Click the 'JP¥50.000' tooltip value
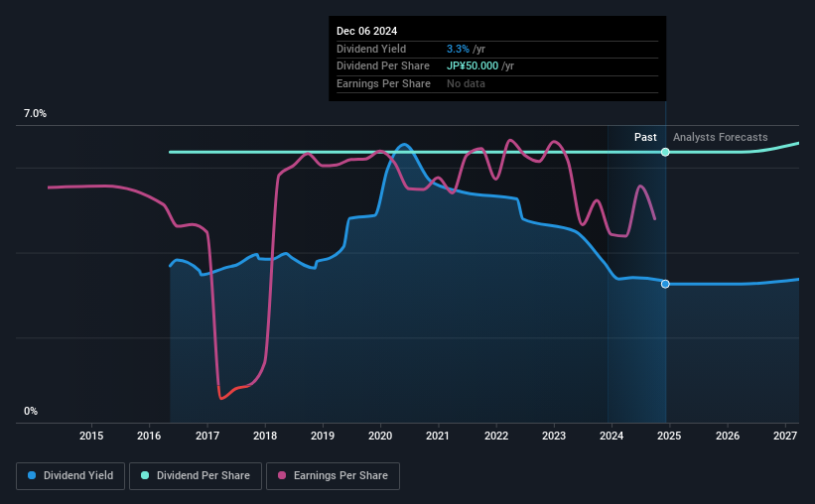815x504 pixels. tap(473, 66)
